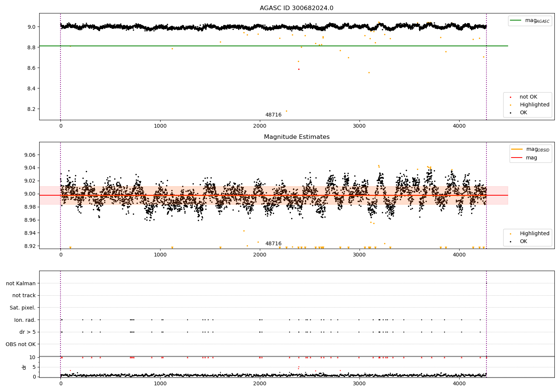Click the "8.92" y-tick in middle plot
Screen dimensions: 560x392
tap(30, 246)
